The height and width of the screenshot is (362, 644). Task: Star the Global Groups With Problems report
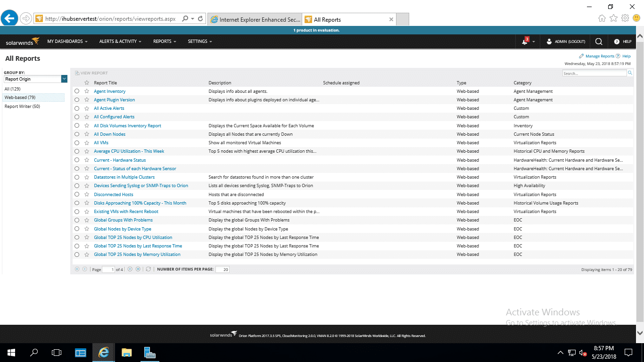pyautogui.click(x=87, y=220)
